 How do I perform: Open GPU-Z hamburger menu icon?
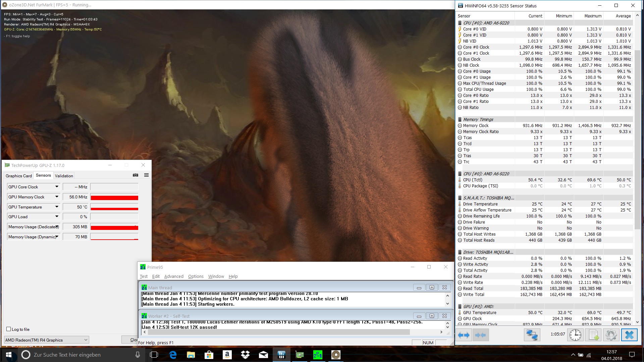point(146,175)
